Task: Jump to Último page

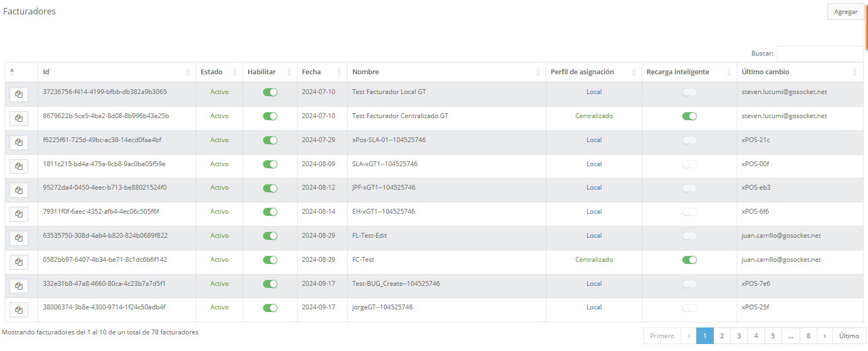Action: (x=849, y=336)
